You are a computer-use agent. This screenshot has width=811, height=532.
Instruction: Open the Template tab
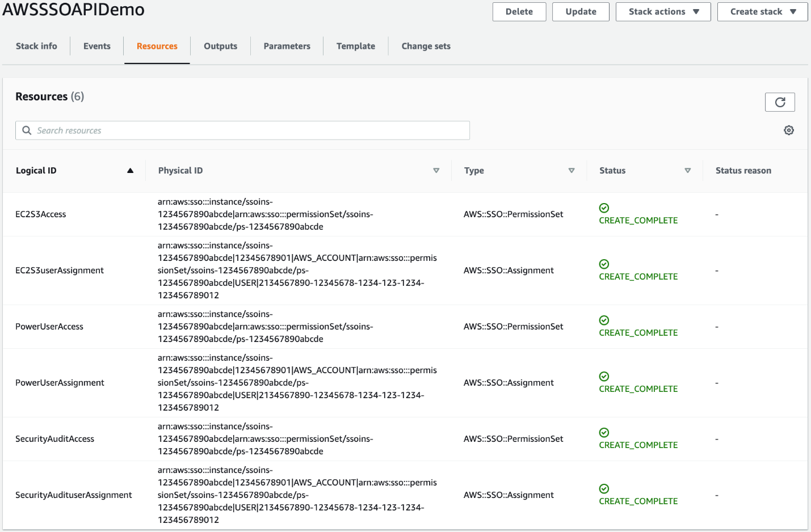pyautogui.click(x=355, y=46)
